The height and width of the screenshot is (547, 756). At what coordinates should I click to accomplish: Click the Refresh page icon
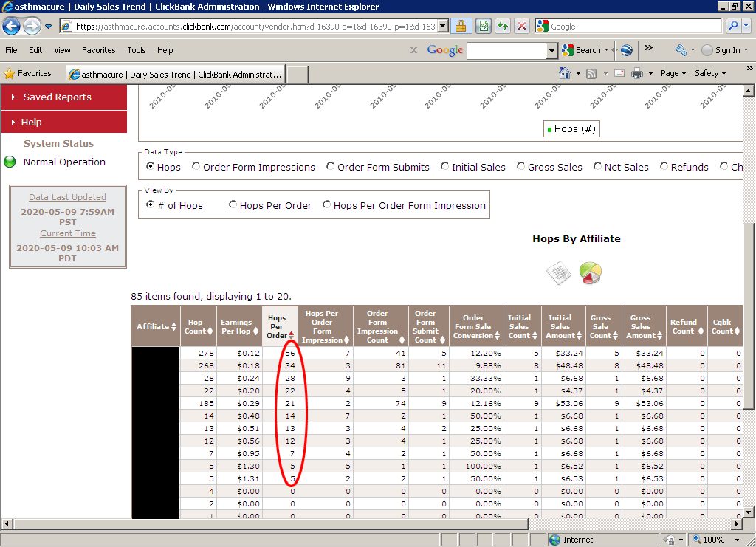click(503, 27)
